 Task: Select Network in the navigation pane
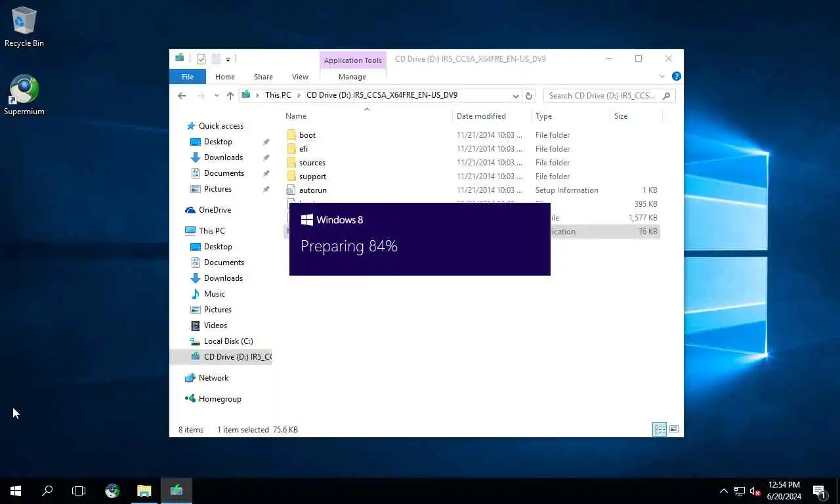pos(213,378)
